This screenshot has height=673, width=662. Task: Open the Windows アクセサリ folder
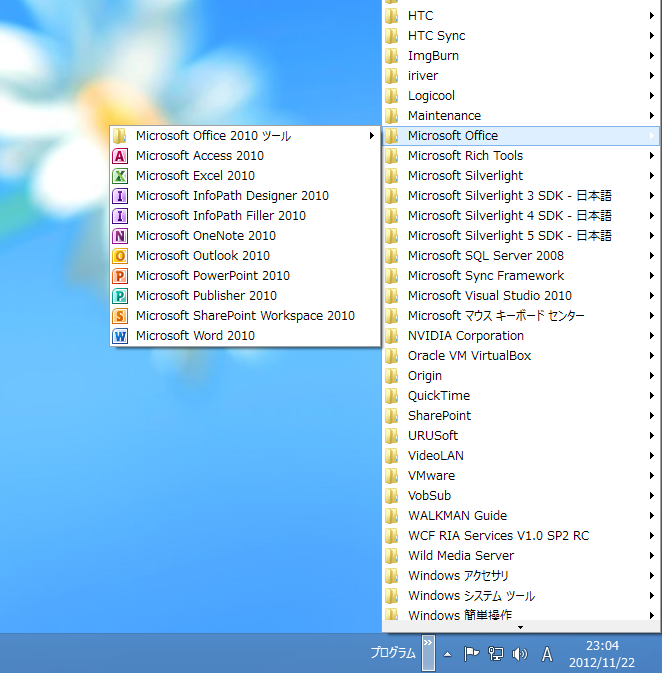[x=521, y=576]
